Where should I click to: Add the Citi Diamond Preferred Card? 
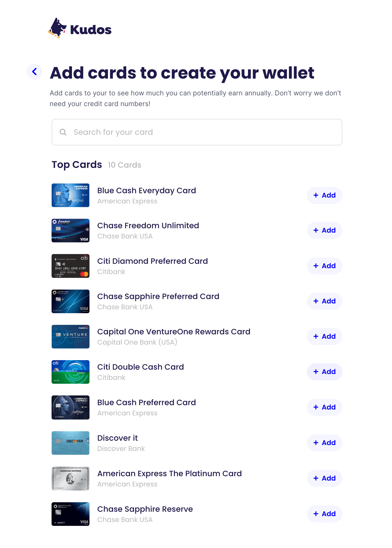[324, 266]
